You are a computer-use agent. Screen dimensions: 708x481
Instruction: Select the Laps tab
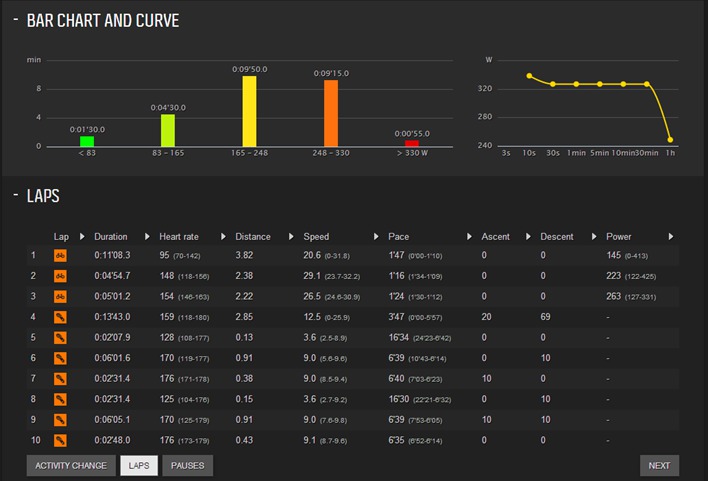click(x=139, y=466)
